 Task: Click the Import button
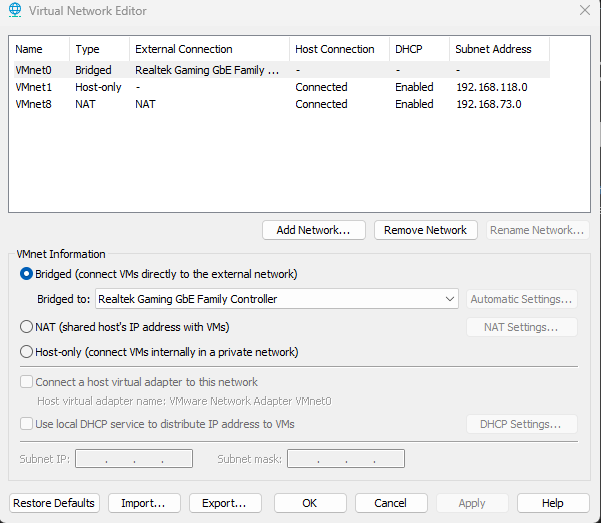coord(144,503)
